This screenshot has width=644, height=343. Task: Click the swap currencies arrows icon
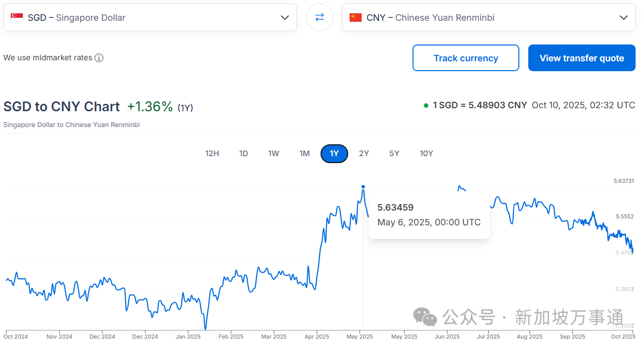point(319,17)
